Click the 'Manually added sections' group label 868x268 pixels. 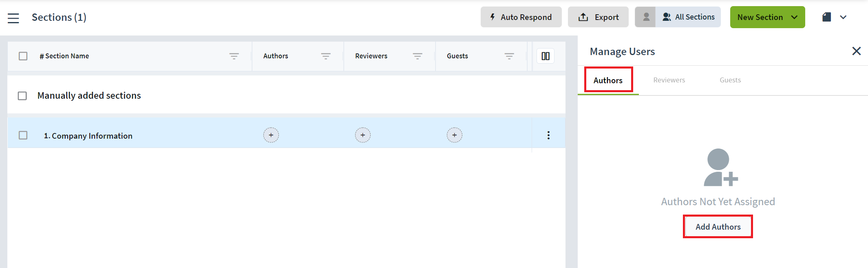click(89, 95)
